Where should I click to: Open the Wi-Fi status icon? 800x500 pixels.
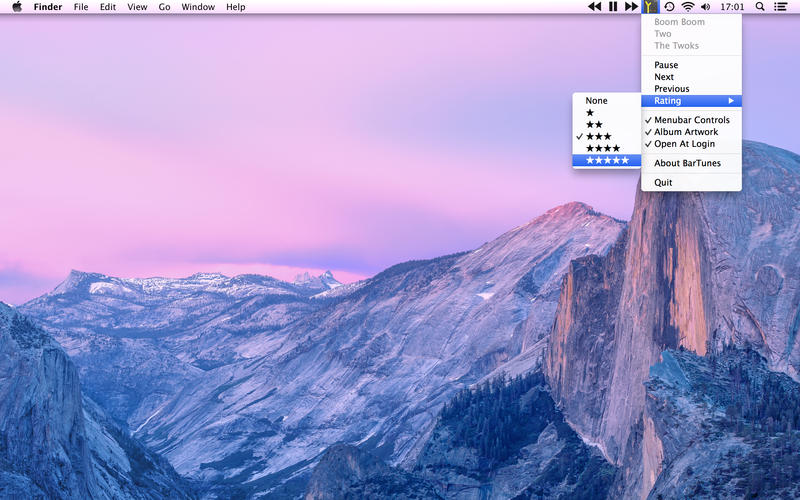[x=688, y=7]
